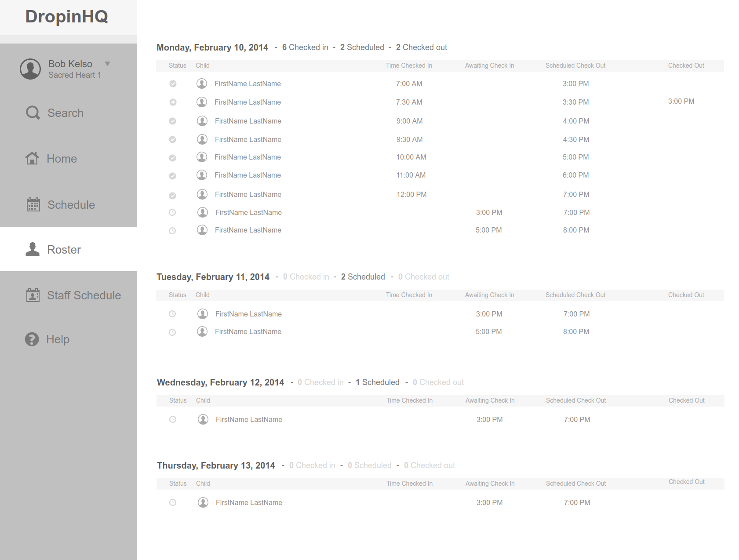Click the 10:00 AM time checked in cell
This screenshot has height=560, width=739.
(411, 157)
